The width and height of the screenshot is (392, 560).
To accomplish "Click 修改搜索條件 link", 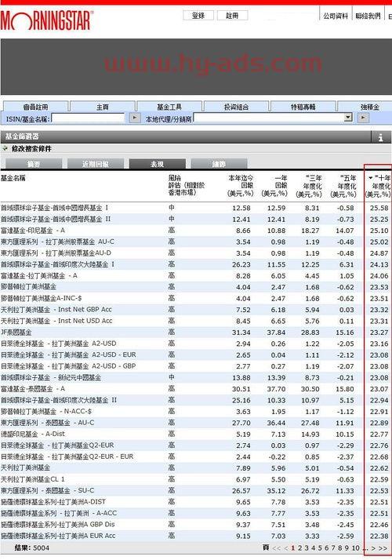I will click(x=31, y=148).
